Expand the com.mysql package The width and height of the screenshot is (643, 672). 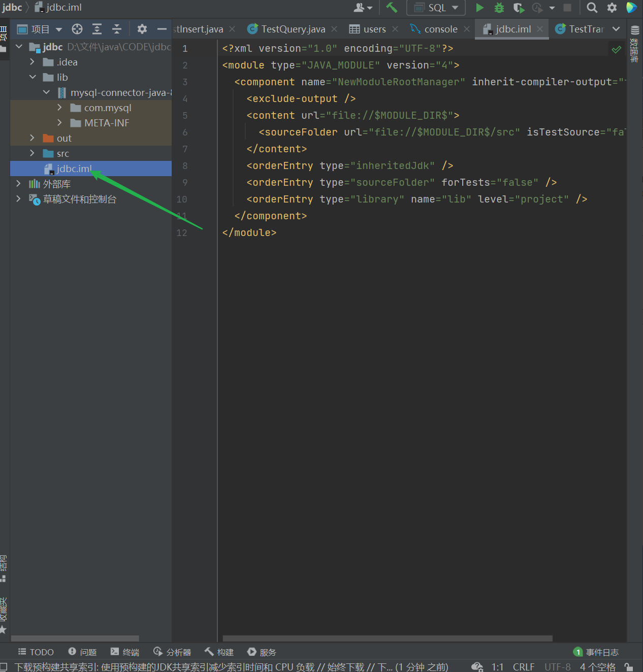pos(59,108)
